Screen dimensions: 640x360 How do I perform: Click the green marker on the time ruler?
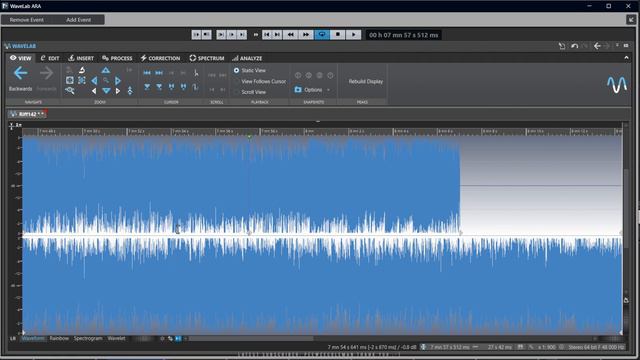coord(249,137)
